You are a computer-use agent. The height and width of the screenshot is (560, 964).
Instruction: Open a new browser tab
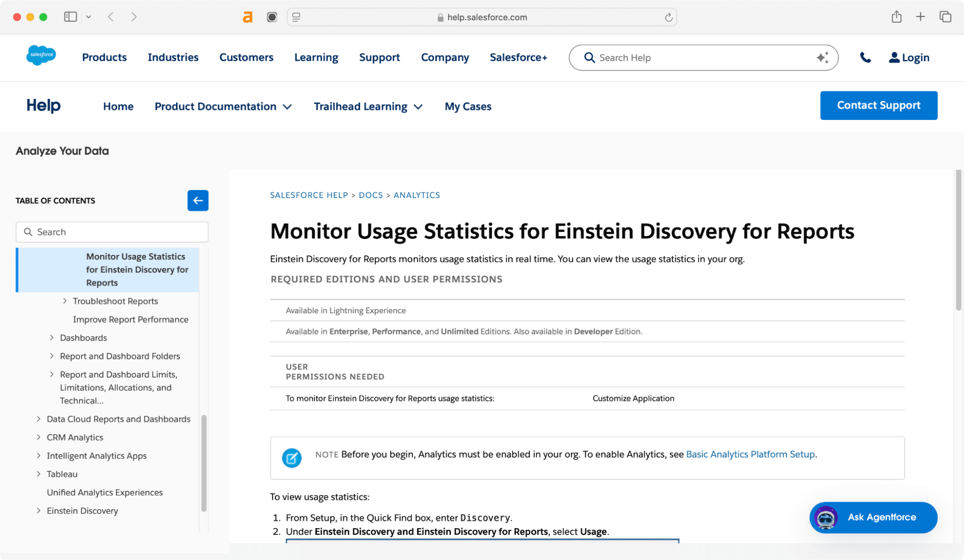click(x=921, y=16)
